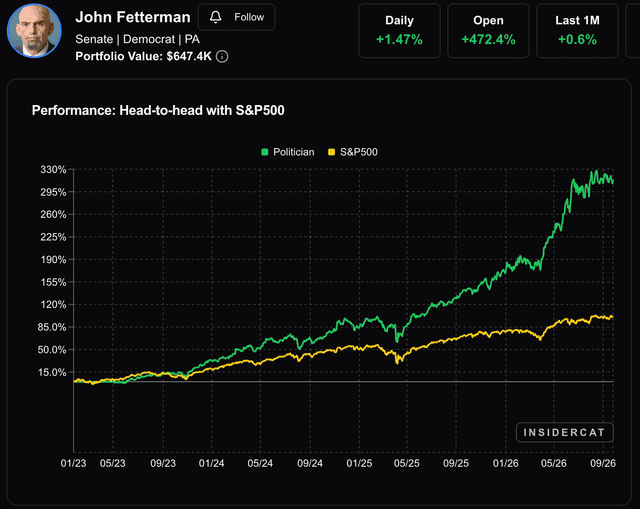Click the 01/26 x-axis date label
The width and height of the screenshot is (640, 509).
point(505,463)
